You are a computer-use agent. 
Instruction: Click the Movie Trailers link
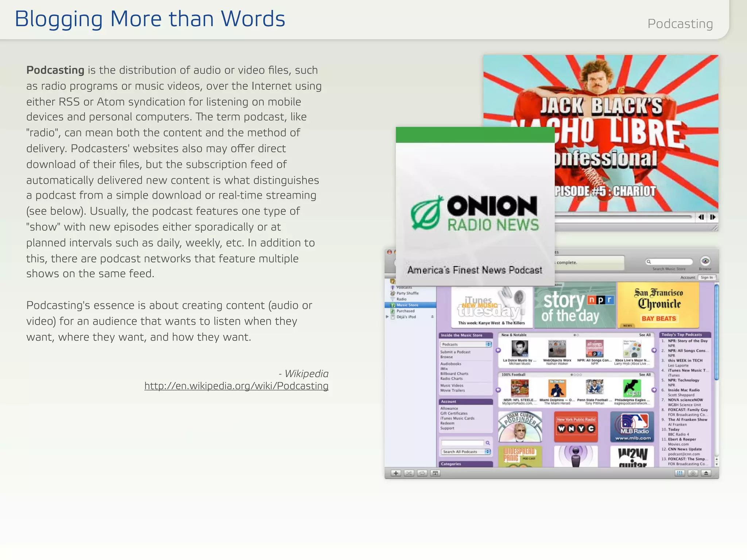tap(452, 390)
